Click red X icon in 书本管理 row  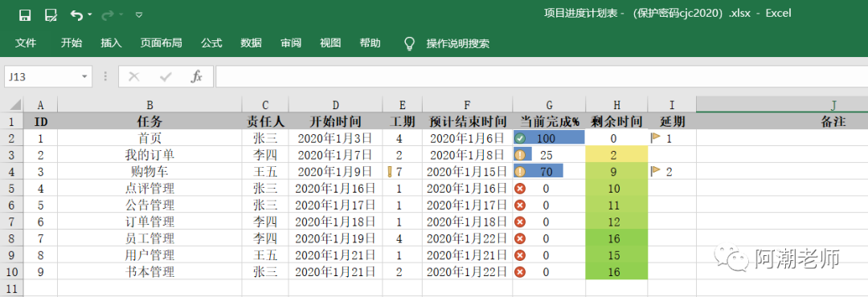point(520,272)
